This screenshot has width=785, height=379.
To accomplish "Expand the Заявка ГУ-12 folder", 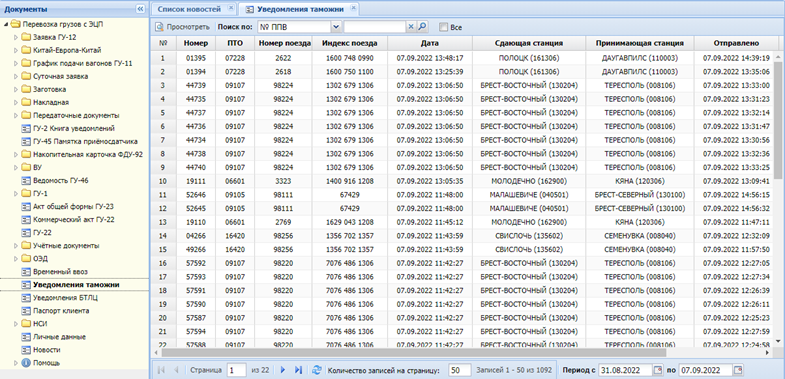I will pyautogui.click(x=16, y=37).
